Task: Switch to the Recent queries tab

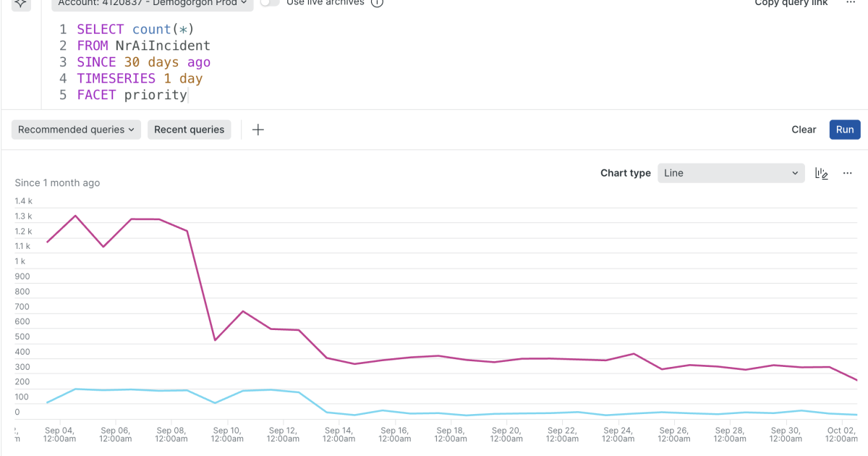Action: [189, 130]
